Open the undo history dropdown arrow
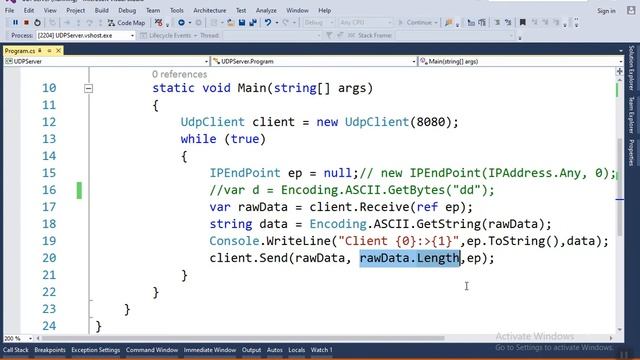 (x=277, y=23)
